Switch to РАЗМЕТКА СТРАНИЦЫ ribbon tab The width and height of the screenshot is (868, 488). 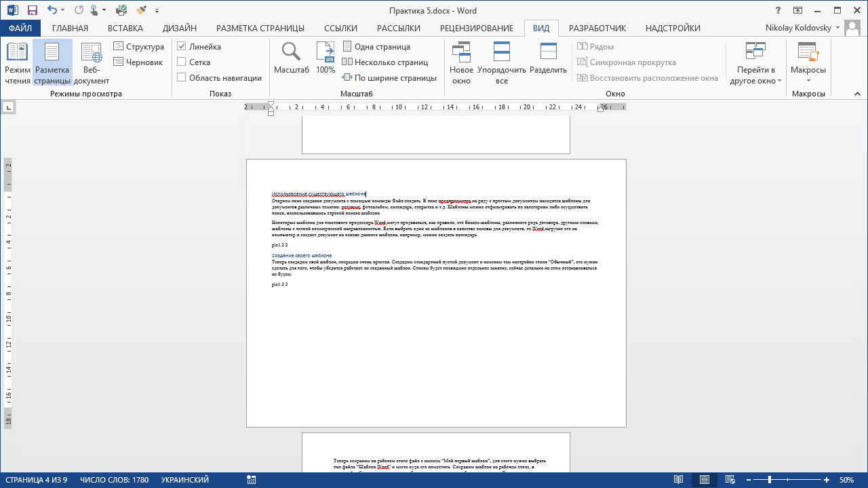(x=260, y=29)
